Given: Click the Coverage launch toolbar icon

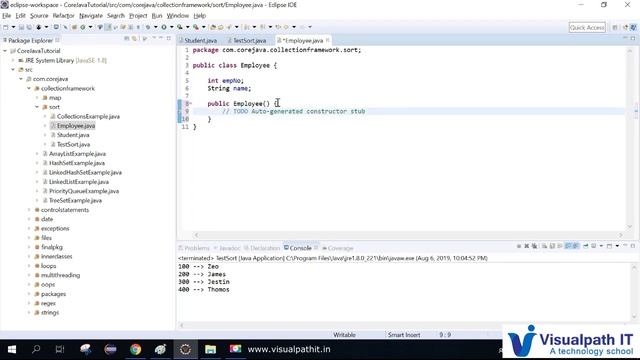Looking at the screenshot, I should pos(180,27).
